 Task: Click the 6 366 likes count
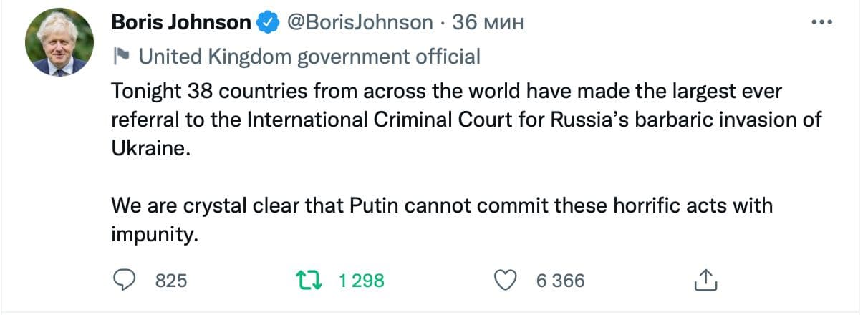561,281
